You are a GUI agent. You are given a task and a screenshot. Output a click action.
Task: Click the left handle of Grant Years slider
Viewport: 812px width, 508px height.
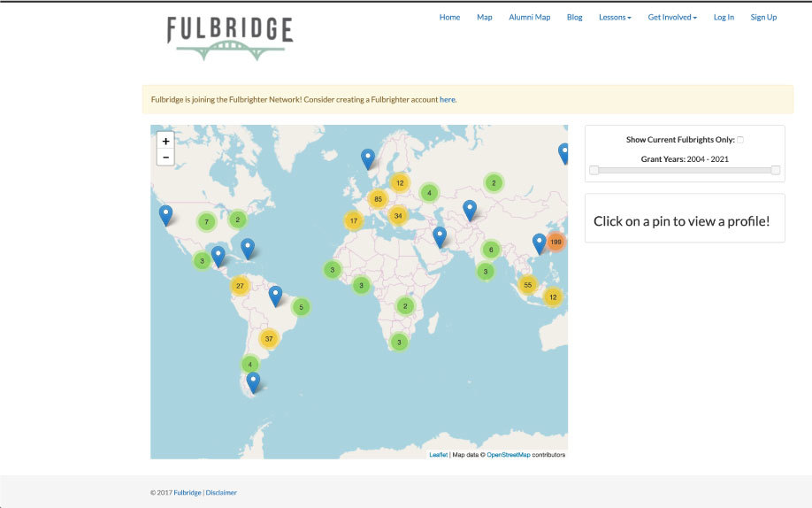[x=594, y=170]
